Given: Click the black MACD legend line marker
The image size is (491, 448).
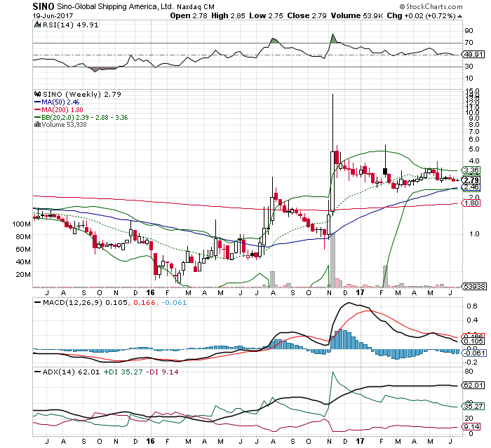Looking at the screenshot, I should (x=38, y=303).
